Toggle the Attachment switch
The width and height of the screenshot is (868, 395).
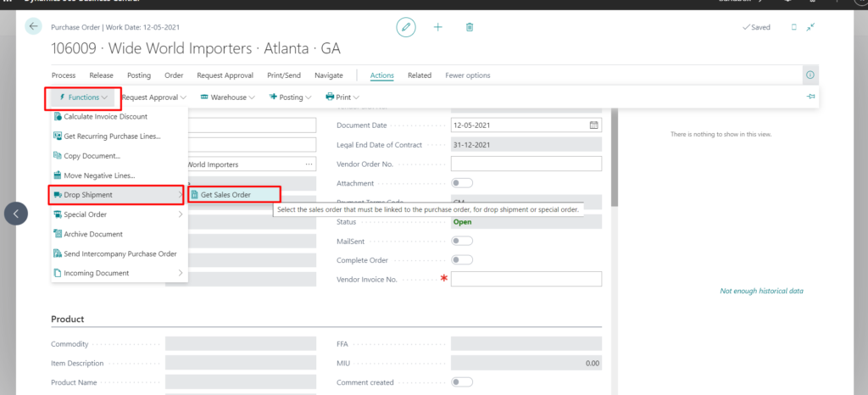click(462, 183)
